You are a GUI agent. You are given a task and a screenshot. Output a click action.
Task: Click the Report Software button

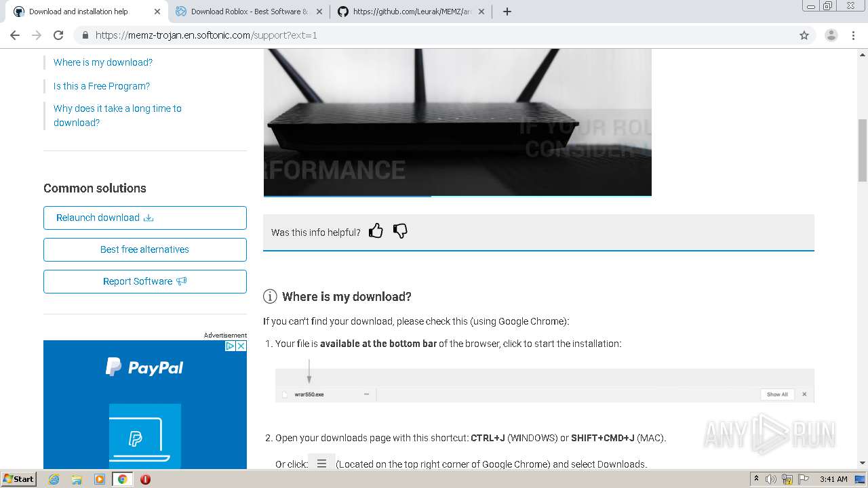tap(145, 281)
